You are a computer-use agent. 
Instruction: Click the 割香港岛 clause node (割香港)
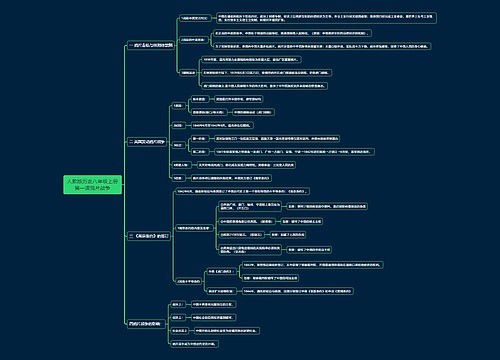click(x=247, y=221)
